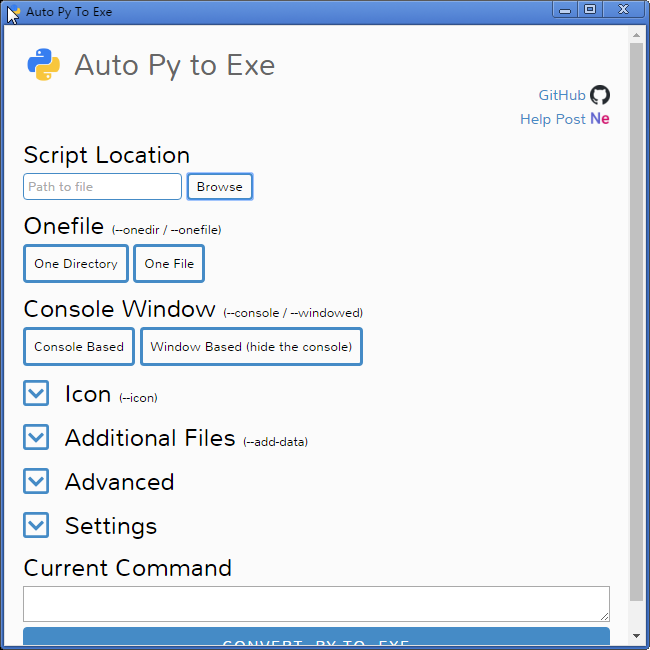Click the Browse button
The height and width of the screenshot is (650, 650).
pyautogui.click(x=220, y=187)
